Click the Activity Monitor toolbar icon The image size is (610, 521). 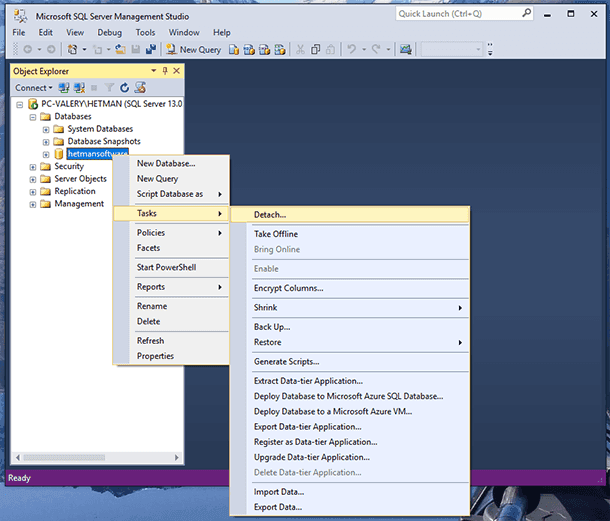[x=406, y=49]
